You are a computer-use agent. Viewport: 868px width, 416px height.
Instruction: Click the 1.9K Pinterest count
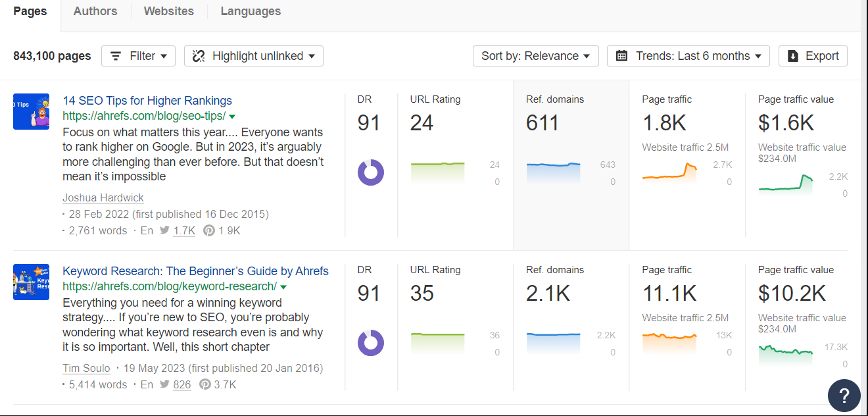(x=229, y=230)
